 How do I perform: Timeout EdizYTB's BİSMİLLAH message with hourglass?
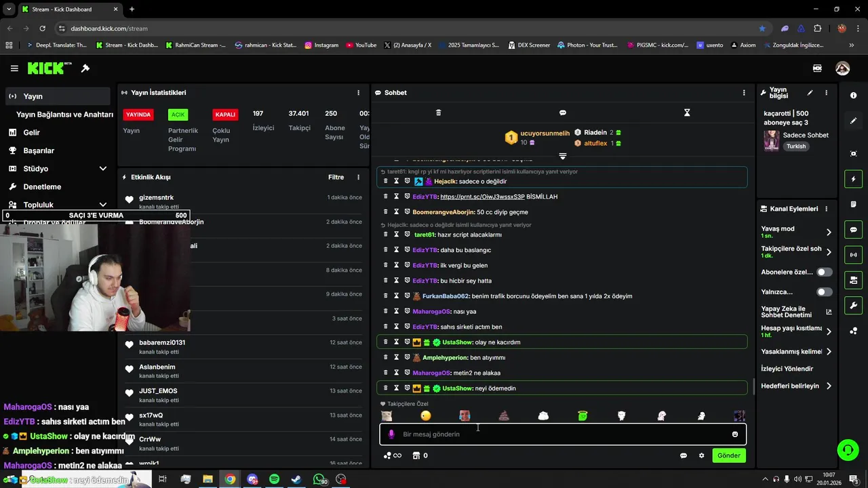pos(397,197)
